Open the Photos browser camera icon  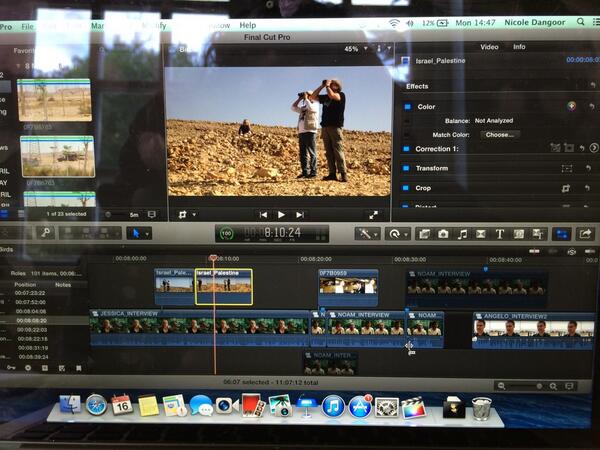point(443,234)
